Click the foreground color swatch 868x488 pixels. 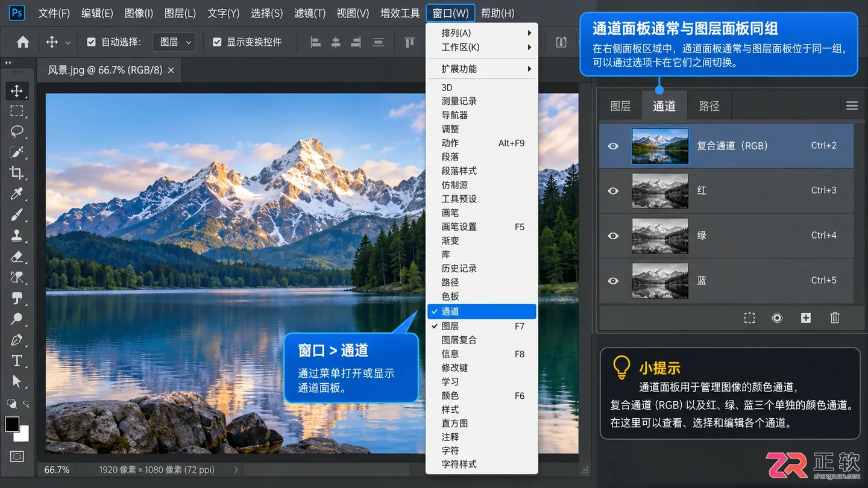pos(11,424)
